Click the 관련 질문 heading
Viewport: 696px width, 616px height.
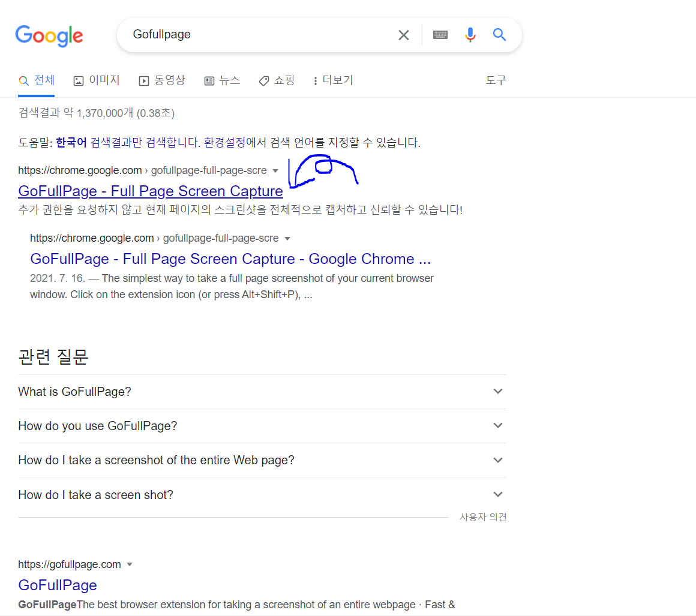click(53, 357)
